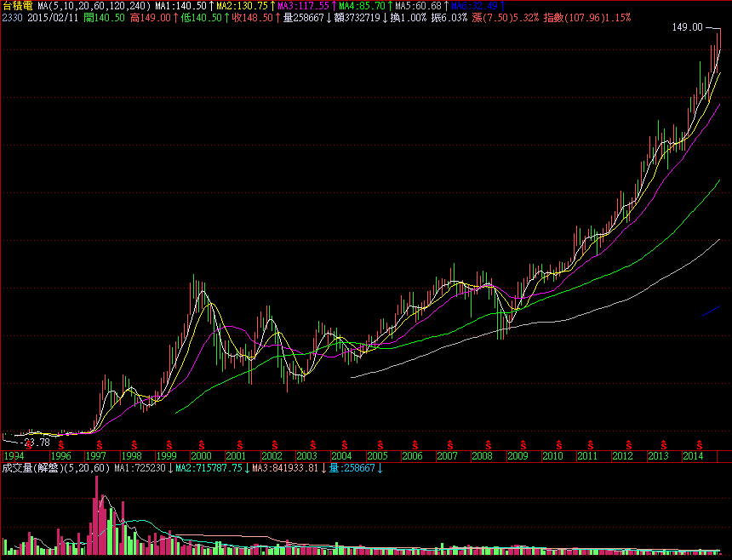Select year 2010 on the time axis

(552, 456)
